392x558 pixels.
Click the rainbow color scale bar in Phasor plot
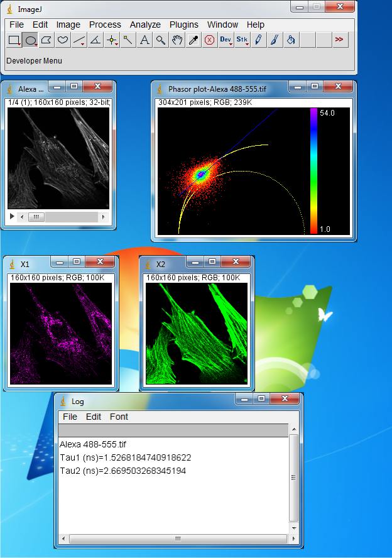tap(313, 171)
